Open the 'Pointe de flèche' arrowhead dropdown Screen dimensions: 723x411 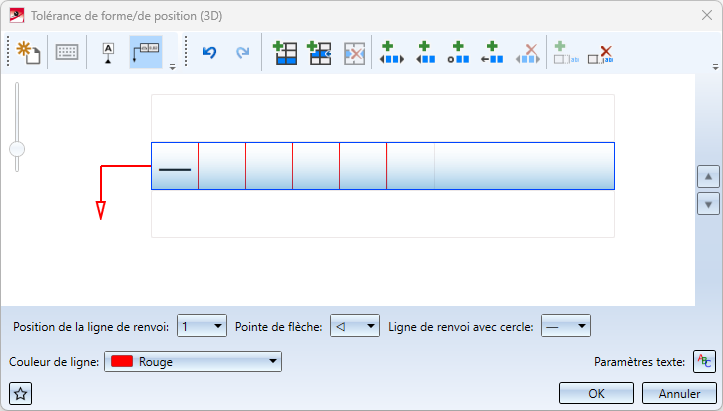[x=355, y=326]
